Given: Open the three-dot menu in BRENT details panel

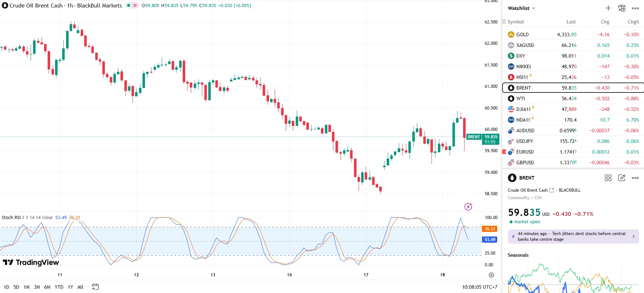Looking at the screenshot, I should (635, 178).
